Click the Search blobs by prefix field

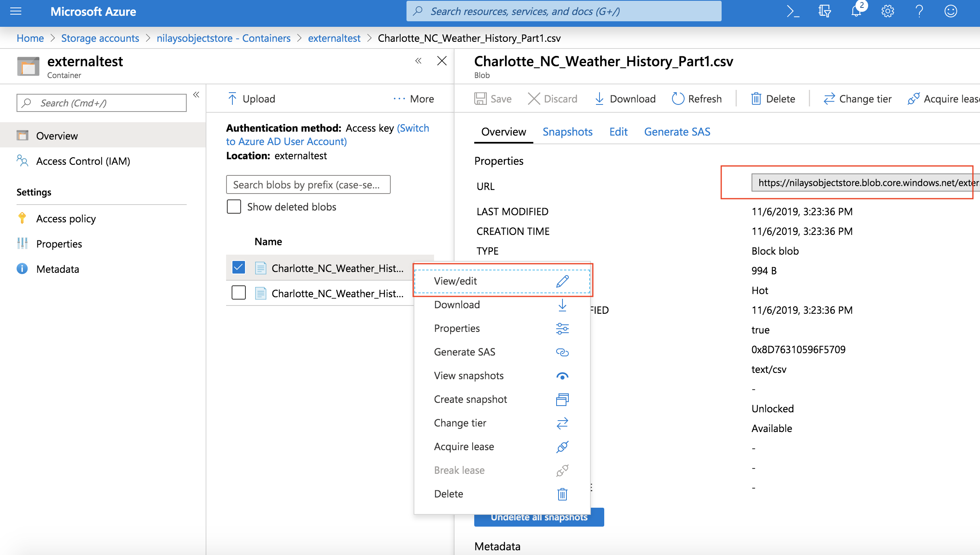[308, 184]
